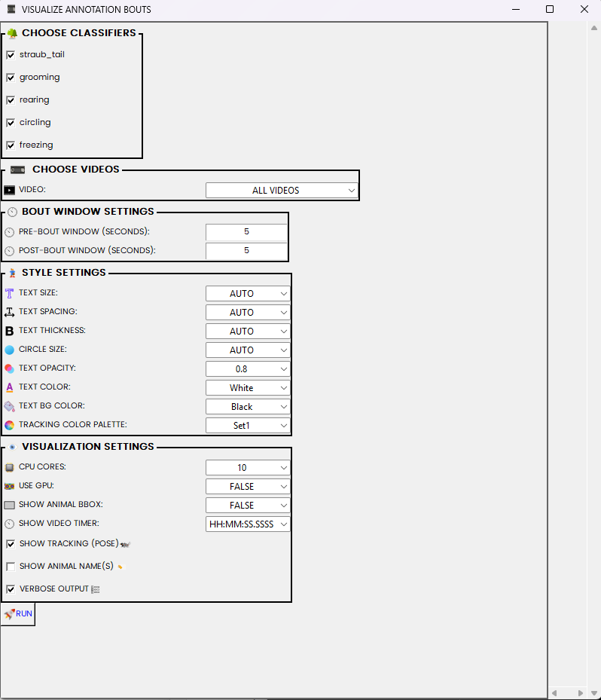Image resolution: width=601 pixels, height=700 pixels.
Task: Click the list icon after VERBOSE OUTPUT
Action: click(x=96, y=589)
